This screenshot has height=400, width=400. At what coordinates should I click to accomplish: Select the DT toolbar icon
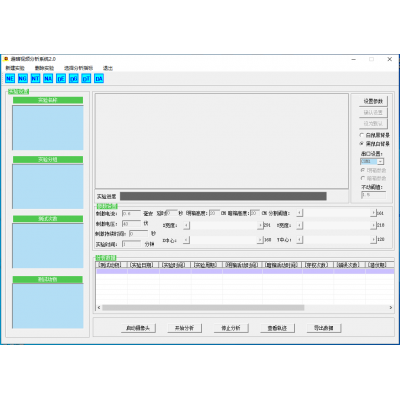[x=86, y=79]
